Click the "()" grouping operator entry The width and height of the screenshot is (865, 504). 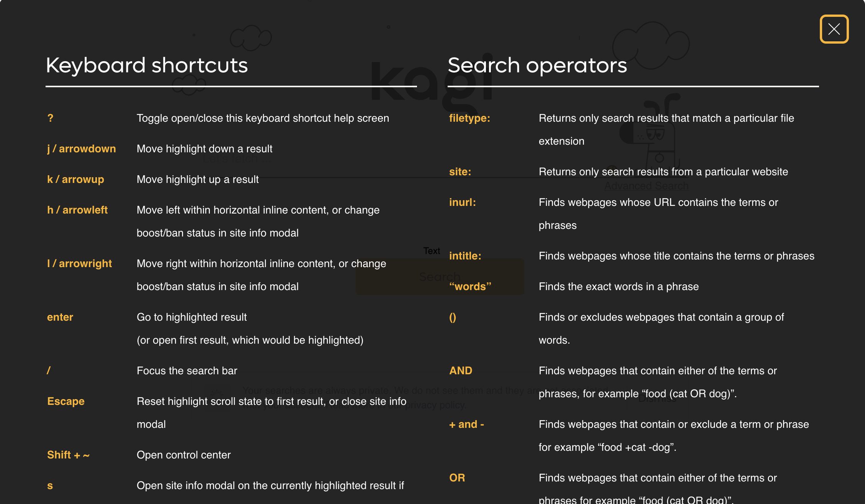452,317
